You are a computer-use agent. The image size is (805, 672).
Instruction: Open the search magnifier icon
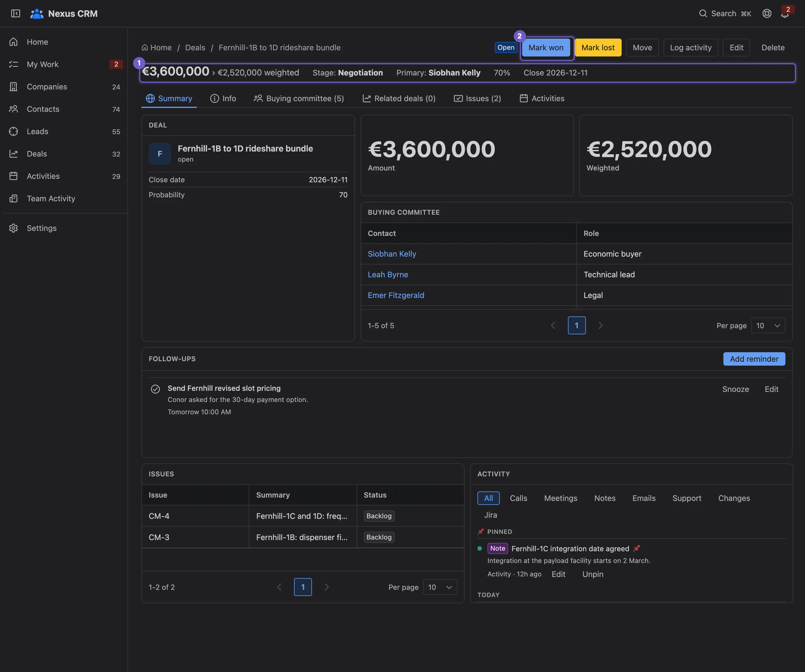tap(703, 13)
